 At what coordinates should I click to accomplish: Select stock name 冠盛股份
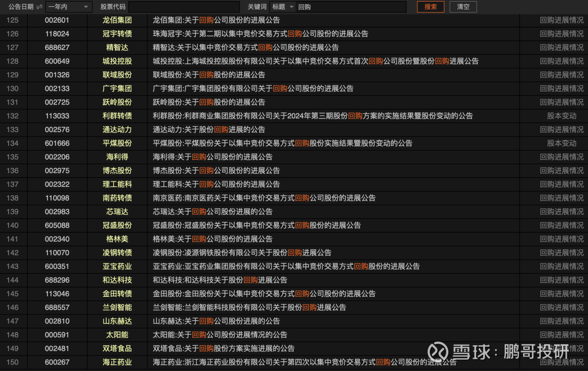coord(117,226)
